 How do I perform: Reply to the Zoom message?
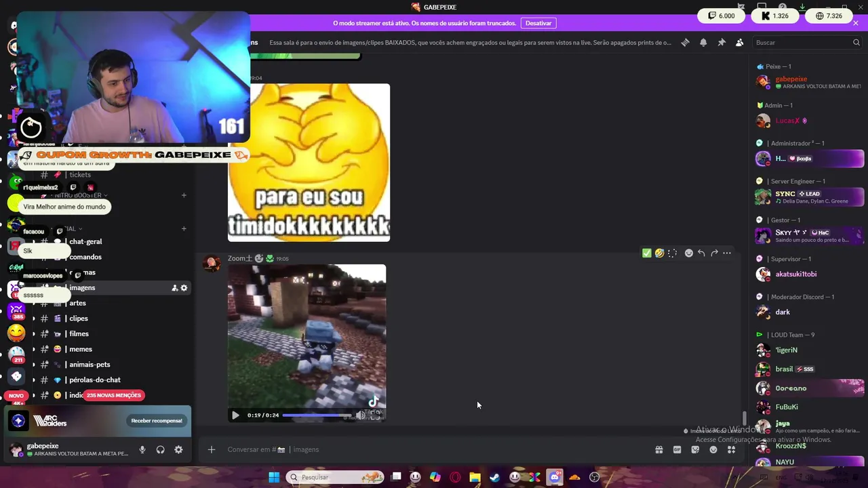[x=701, y=253]
